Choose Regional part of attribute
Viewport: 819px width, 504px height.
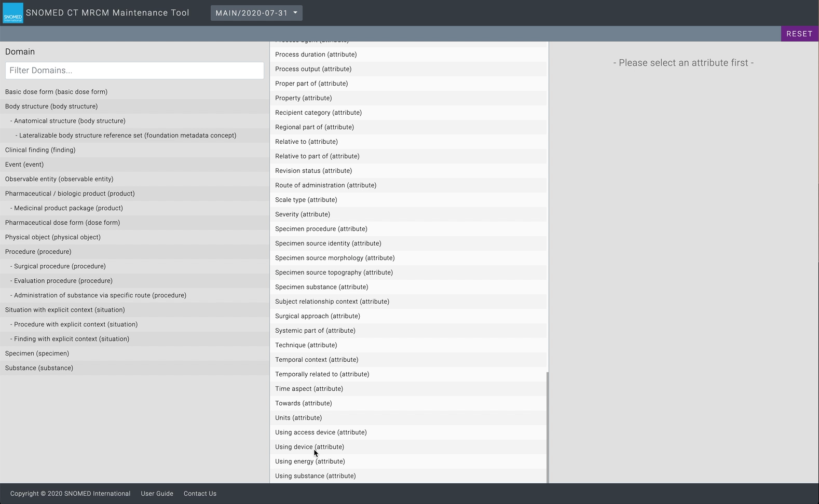pyautogui.click(x=408, y=127)
